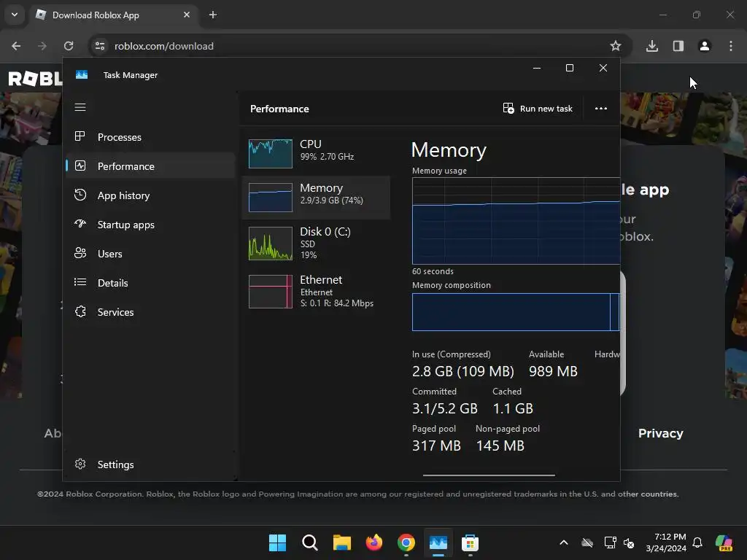This screenshot has width=747, height=560.
Task: Open Chrome tab search dropdown
Action: coord(15,15)
